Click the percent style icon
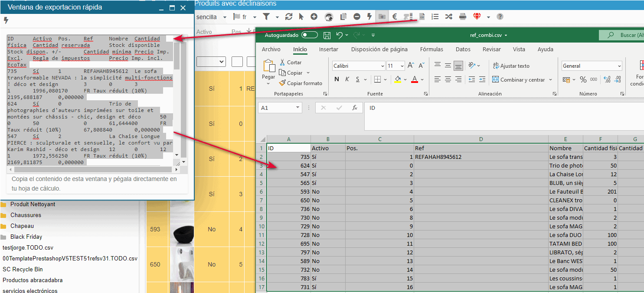 (x=583, y=80)
